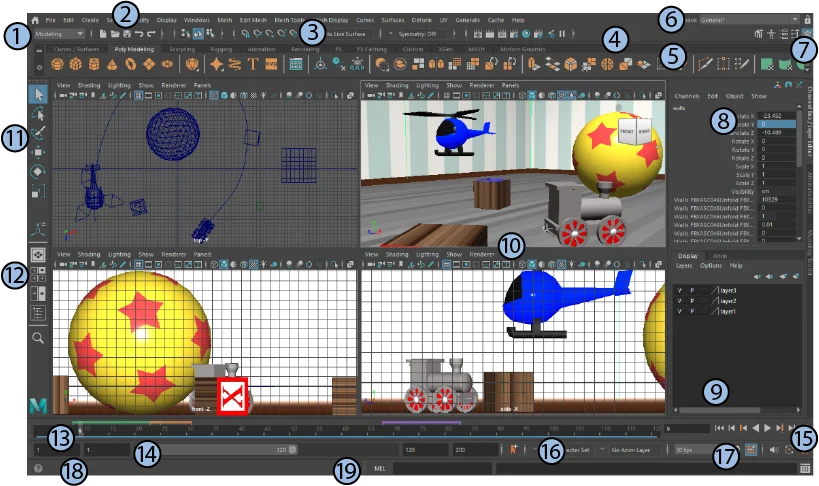Click the SVG import shelf icon
Viewport: 819px width, 486px height.
[x=271, y=64]
